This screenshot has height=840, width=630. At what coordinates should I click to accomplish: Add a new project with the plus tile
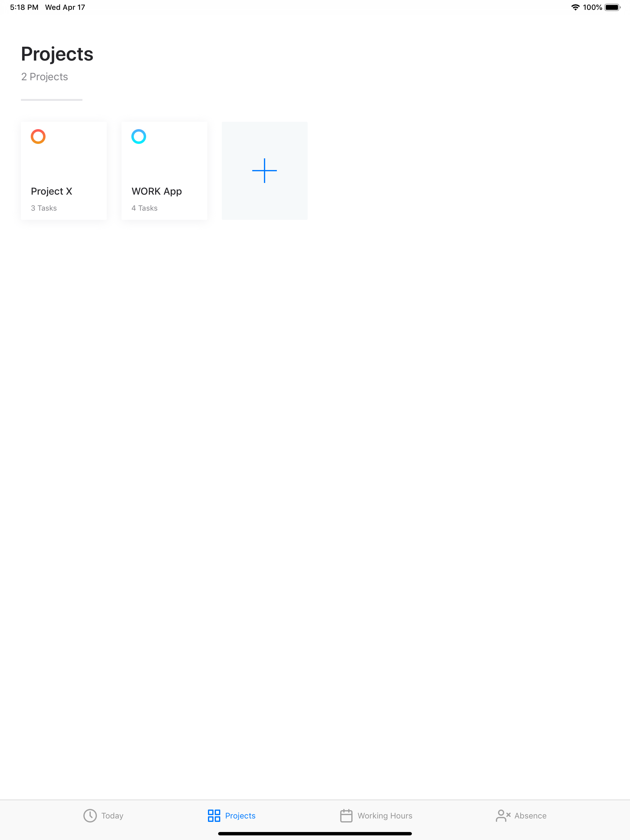coord(265,171)
